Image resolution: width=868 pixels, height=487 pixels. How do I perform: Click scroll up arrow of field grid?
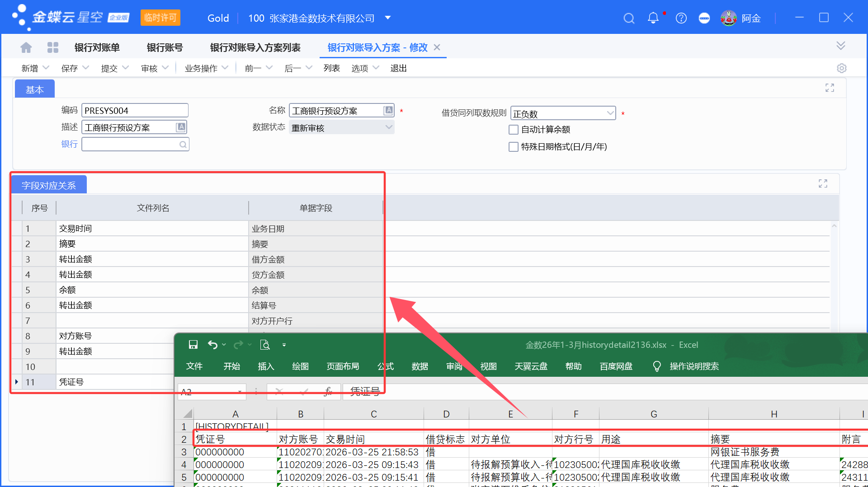point(834,226)
